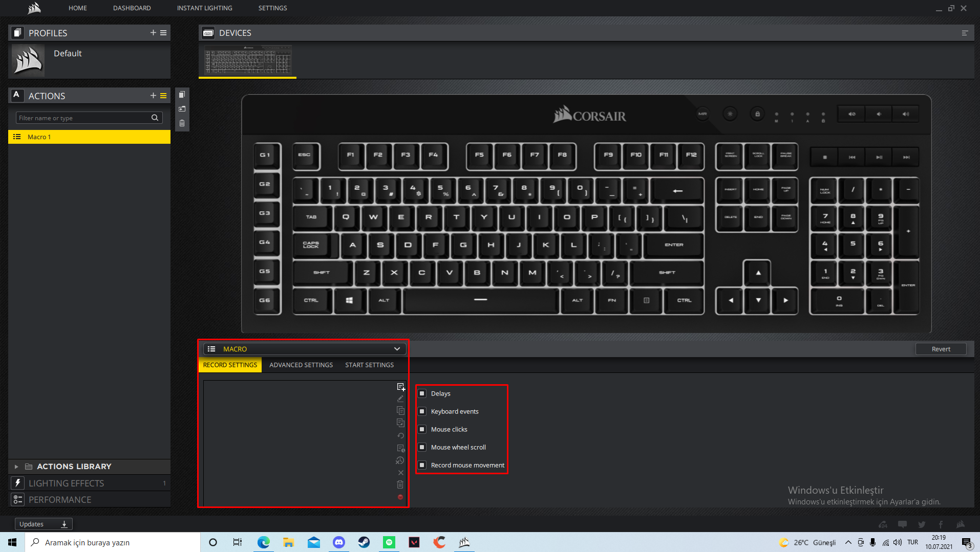Screen dimensions: 980x552
Task: Toggle the Record mouse movement checkbox
Action: coord(422,465)
